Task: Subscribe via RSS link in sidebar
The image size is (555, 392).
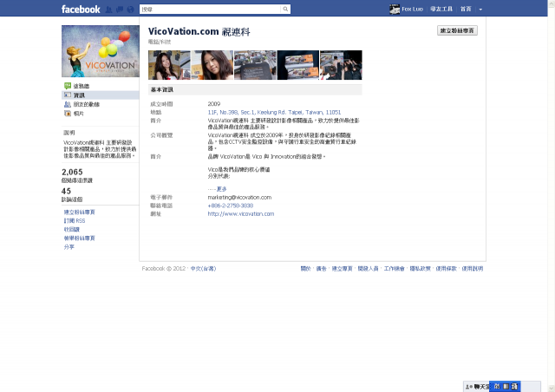Action: click(75, 220)
